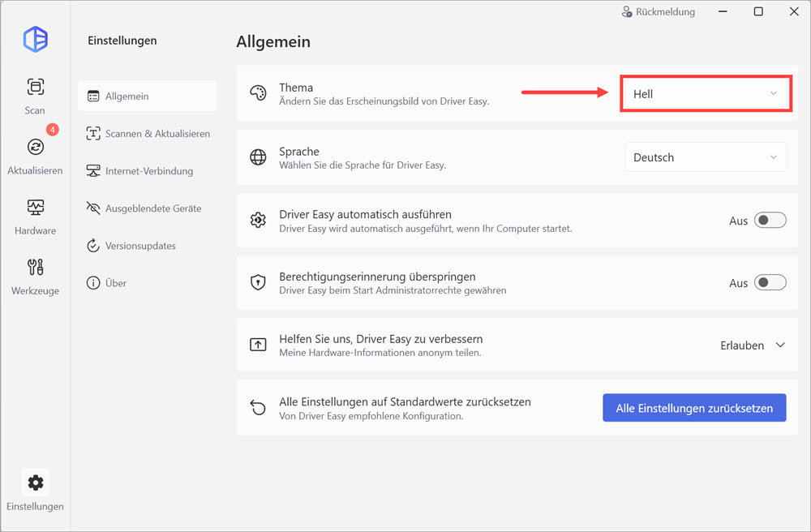811x532 pixels.
Task: Enable Driver Easy automatisch ausführen toggle
Action: [770, 221]
